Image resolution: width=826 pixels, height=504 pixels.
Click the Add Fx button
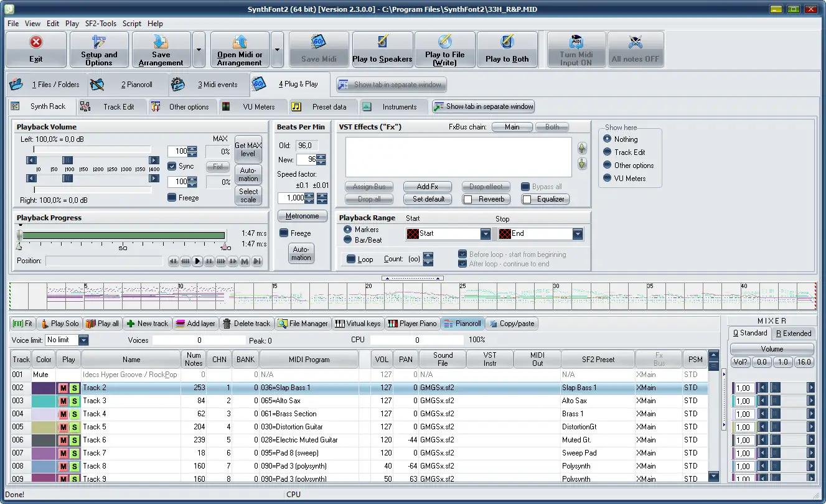(428, 187)
